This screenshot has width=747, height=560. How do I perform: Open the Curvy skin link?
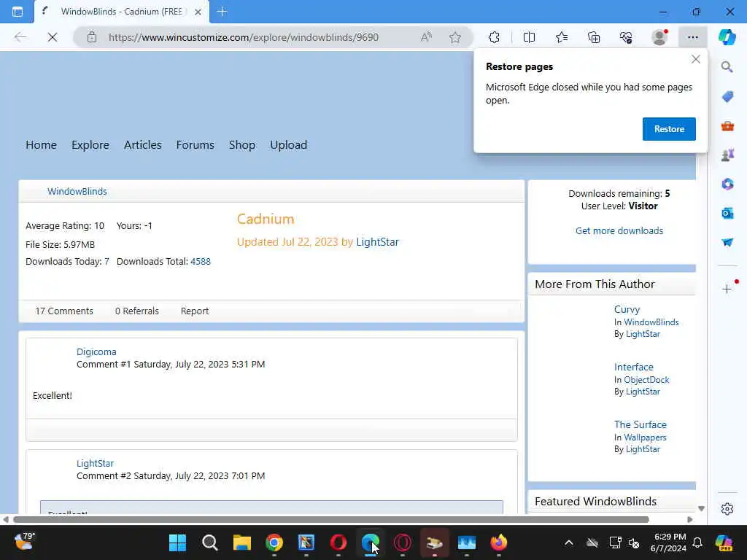pyautogui.click(x=627, y=309)
